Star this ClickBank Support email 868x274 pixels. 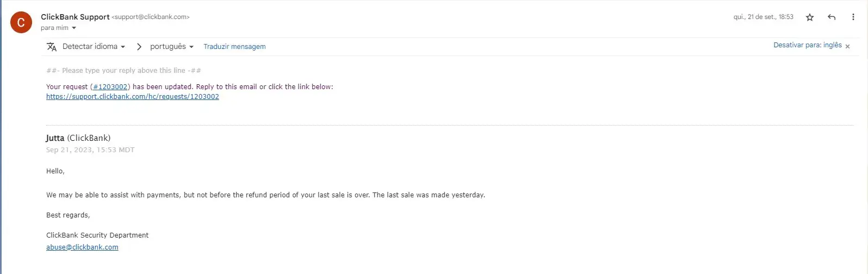point(810,17)
